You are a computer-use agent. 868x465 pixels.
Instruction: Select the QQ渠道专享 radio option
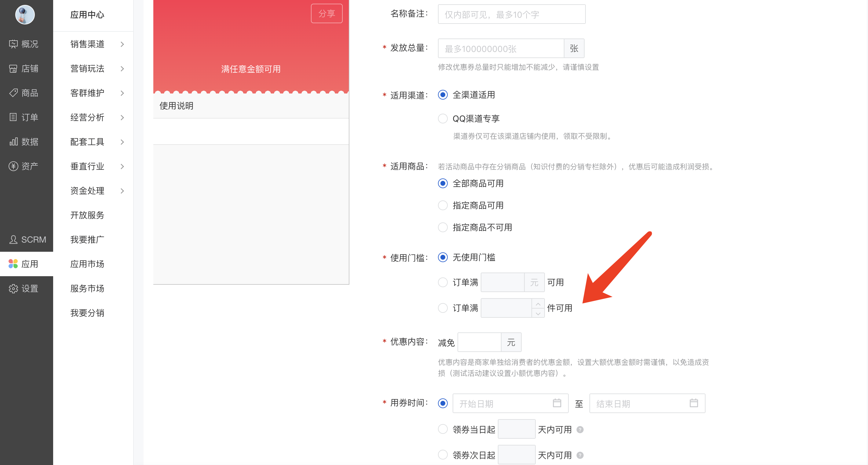coord(443,119)
